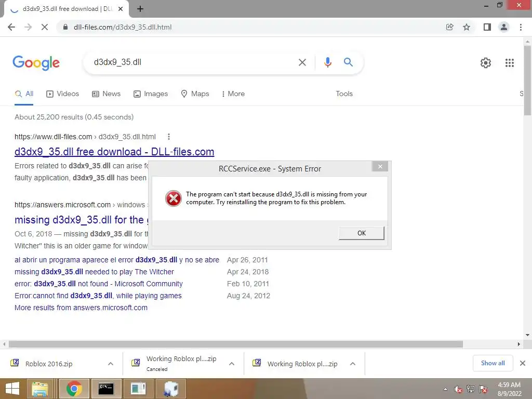Viewport: 532px width, 399px height.
Task: Clear the Google search box text
Action: (x=302, y=62)
